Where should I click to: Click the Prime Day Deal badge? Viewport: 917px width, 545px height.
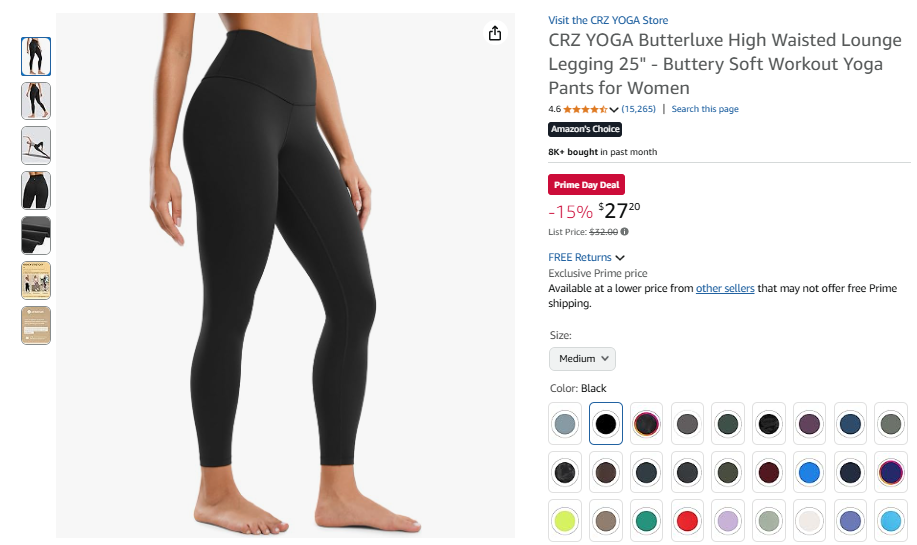(x=586, y=185)
